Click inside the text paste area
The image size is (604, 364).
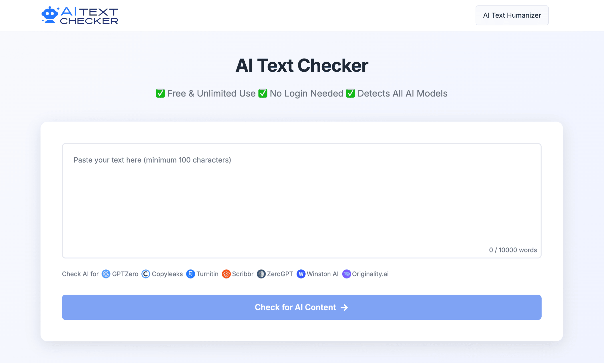click(x=302, y=199)
